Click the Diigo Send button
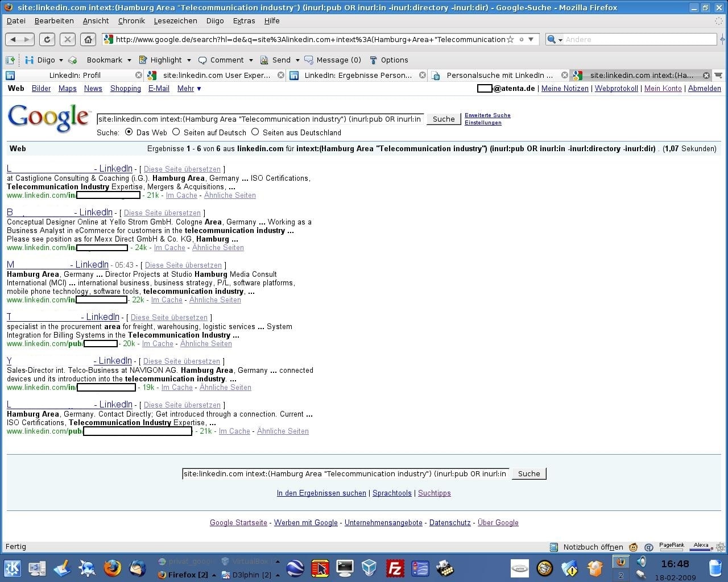The width and height of the screenshot is (728, 582). [276, 60]
